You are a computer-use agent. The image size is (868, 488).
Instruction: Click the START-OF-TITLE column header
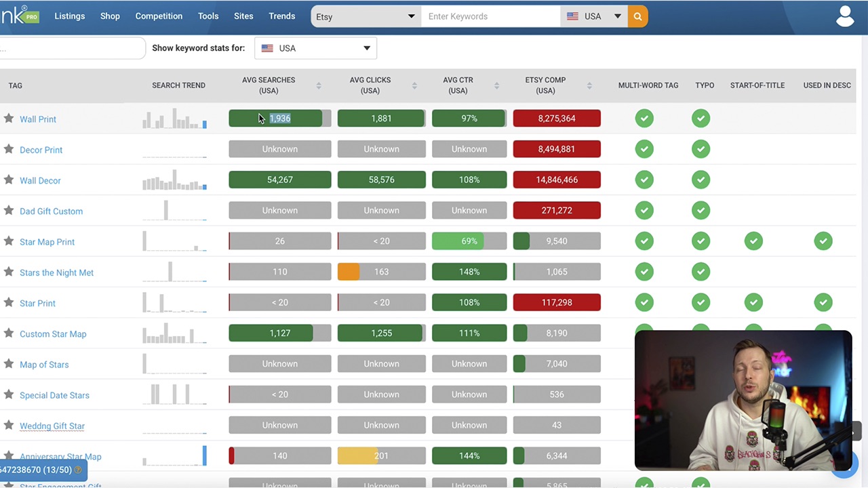tap(757, 85)
